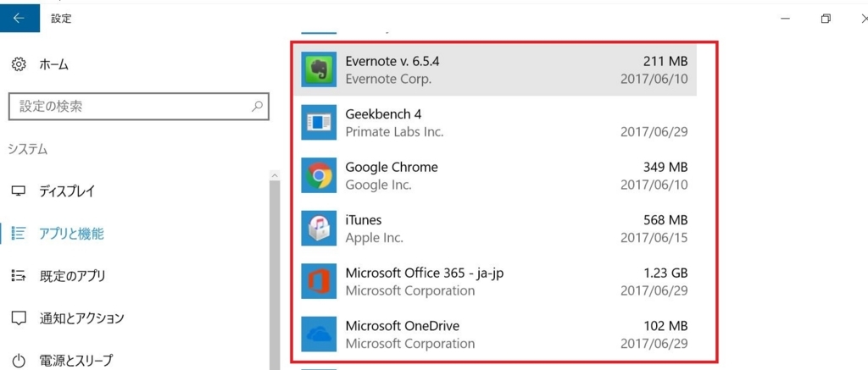Click the 電源とスリープ power icon
The image size is (868, 370).
pyautogui.click(x=19, y=361)
